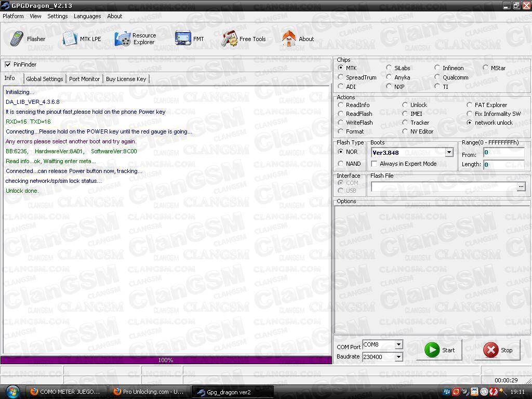Open Free Tools from the toolbar
The width and height of the screenshot is (532, 399).
(x=243, y=38)
